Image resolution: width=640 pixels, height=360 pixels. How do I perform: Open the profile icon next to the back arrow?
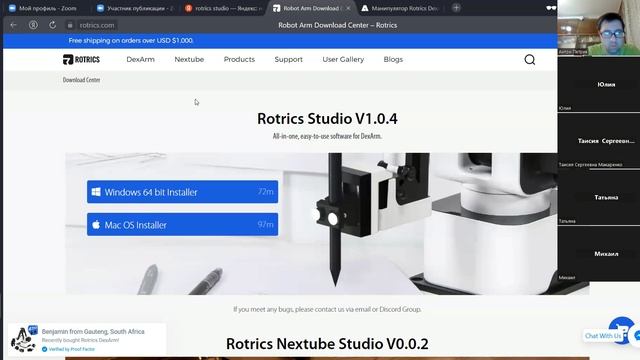pyautogui.click(x=33, y=25)
